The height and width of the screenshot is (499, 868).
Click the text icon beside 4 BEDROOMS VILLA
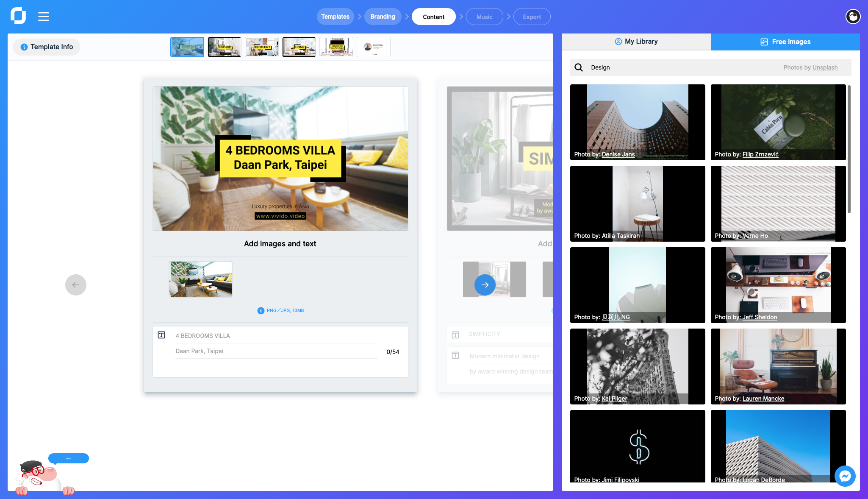click(x=161, y=335)
